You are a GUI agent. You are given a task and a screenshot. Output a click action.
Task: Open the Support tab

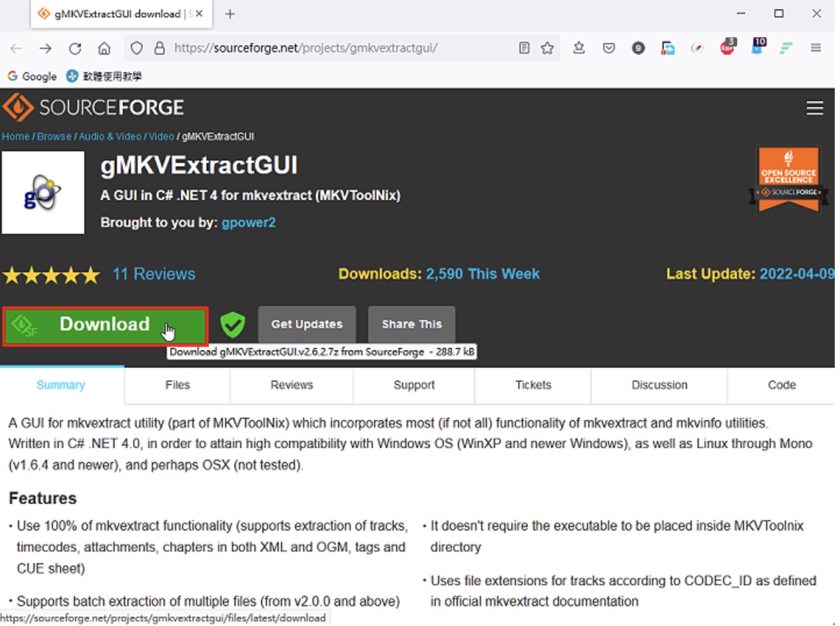pyautogui.click(x=414, y=385)
